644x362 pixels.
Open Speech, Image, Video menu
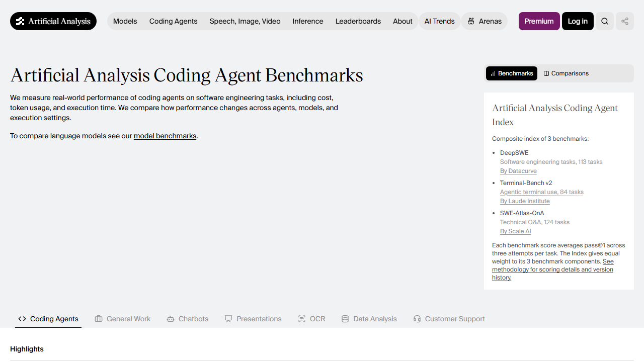pyautogui.click(x=245, y=21)
